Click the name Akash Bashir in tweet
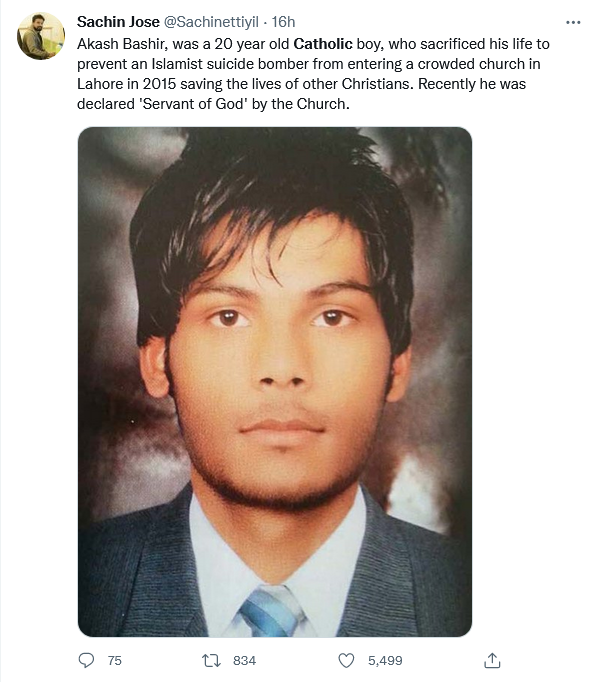This screenshot has height=682, width=598. coord(122,44)
